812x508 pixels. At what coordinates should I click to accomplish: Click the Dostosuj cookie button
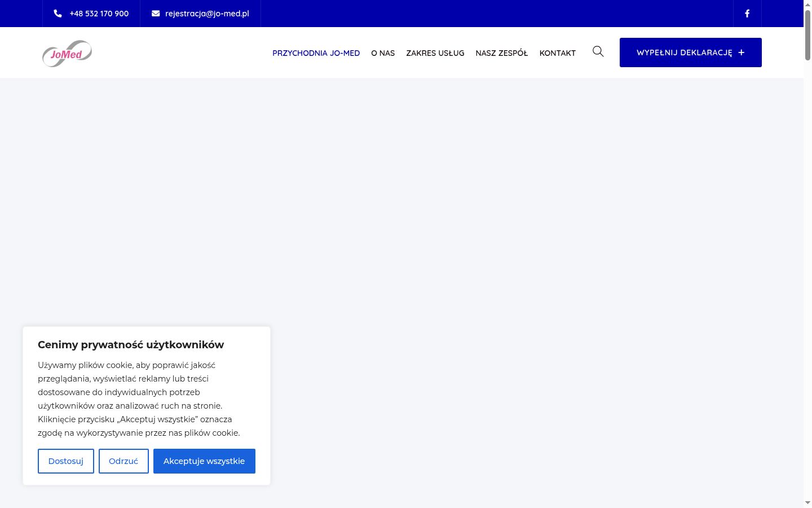(x=66, y=461)
